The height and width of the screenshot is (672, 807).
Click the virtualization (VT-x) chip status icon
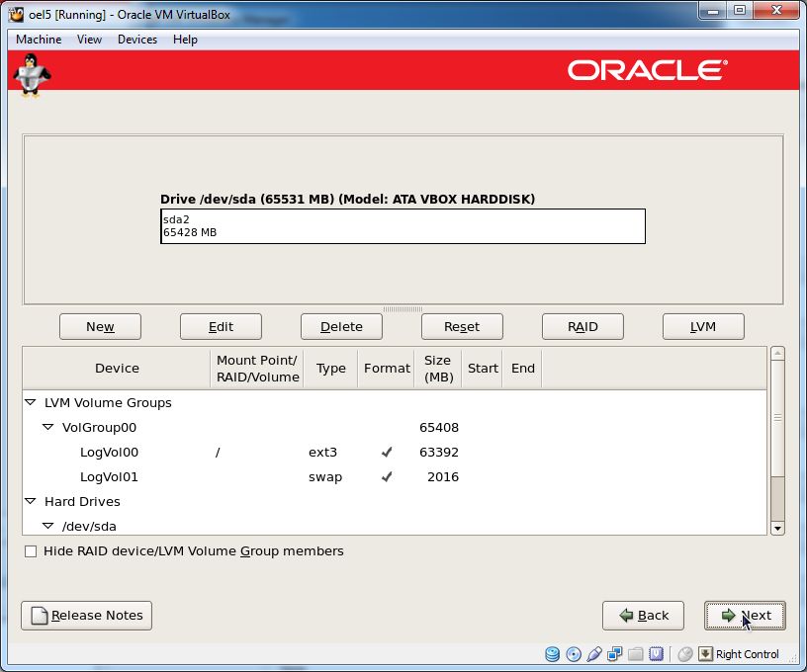[657, 654]
